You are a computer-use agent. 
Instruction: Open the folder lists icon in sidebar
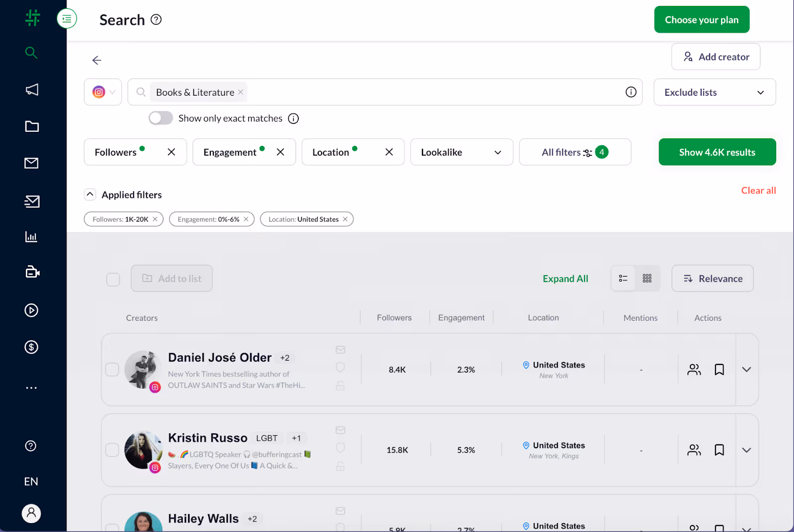[x=32, y=126]
